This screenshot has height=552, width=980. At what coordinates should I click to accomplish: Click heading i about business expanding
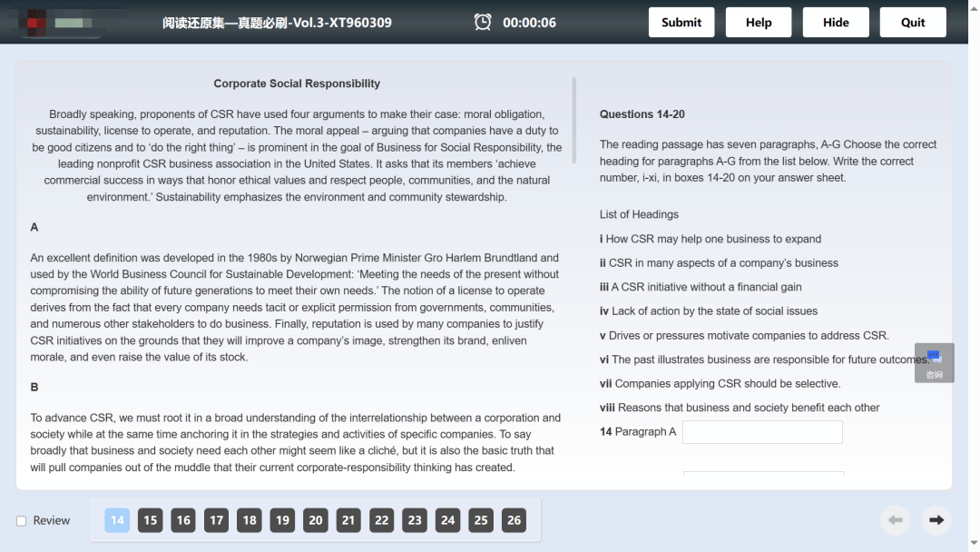coord(710,239)
